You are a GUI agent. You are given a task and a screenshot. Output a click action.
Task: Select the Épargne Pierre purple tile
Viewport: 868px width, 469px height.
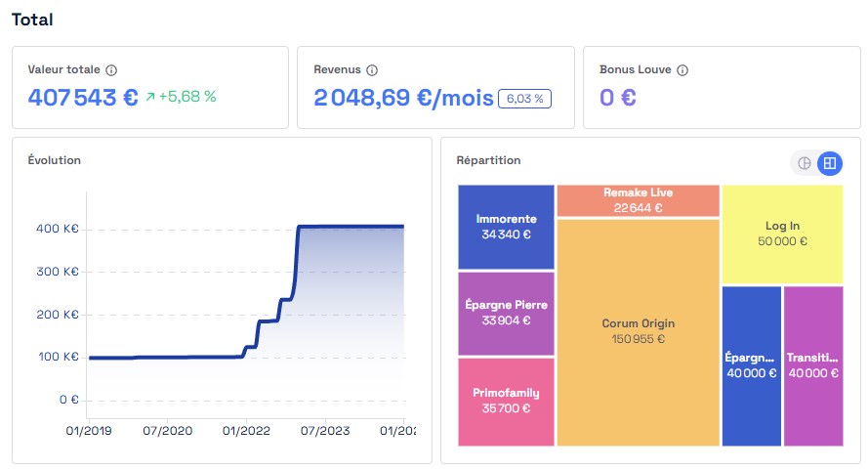click(x=506, y=314)
